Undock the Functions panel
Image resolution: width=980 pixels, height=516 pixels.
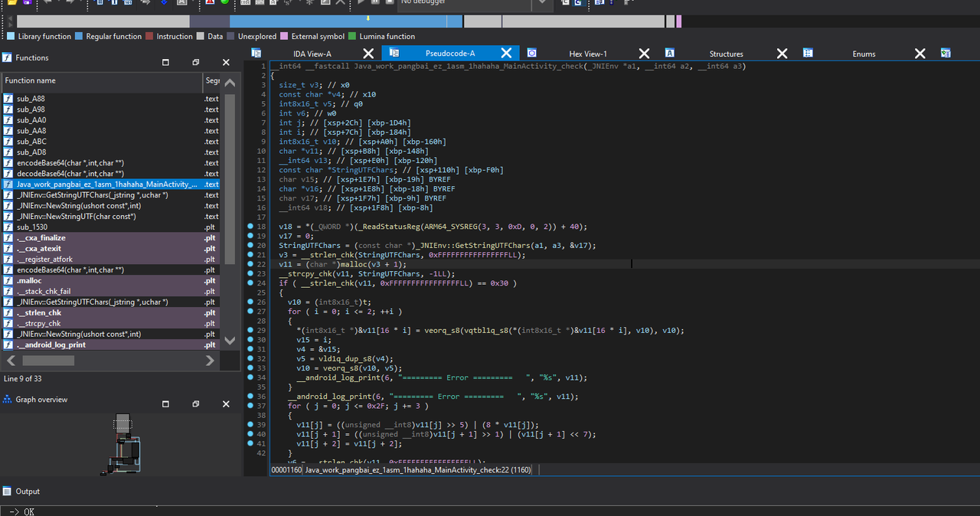click(195, 62)
